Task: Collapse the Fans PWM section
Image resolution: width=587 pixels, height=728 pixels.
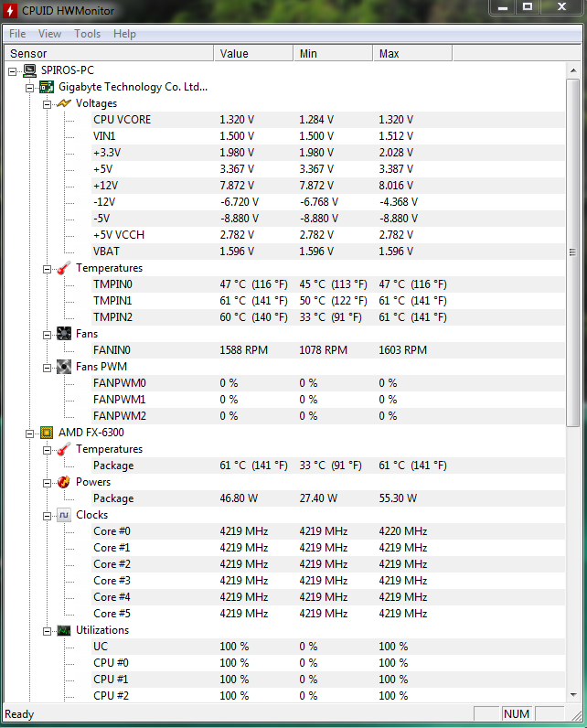Action: (x=47, y=368)
